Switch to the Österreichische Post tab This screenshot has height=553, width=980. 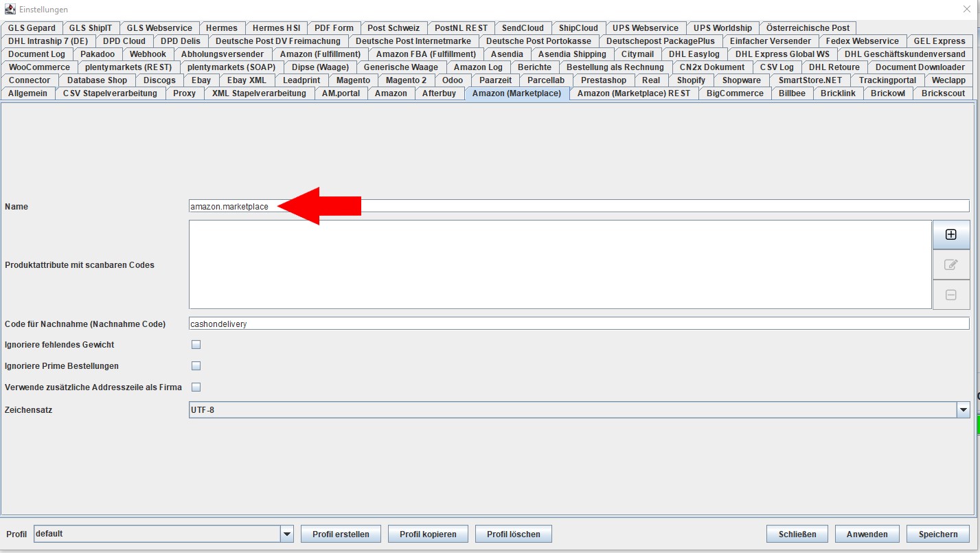808,28
